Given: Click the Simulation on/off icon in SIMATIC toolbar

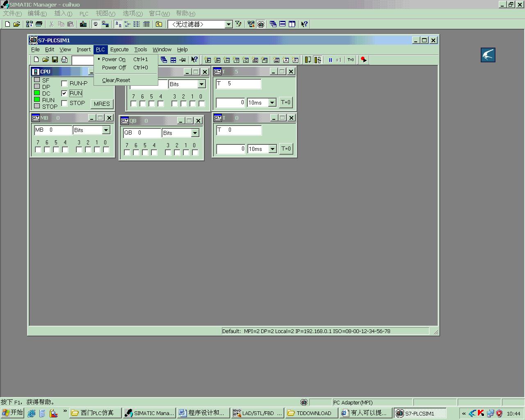Looking at the screenshot, I should [x=261, y=24].
